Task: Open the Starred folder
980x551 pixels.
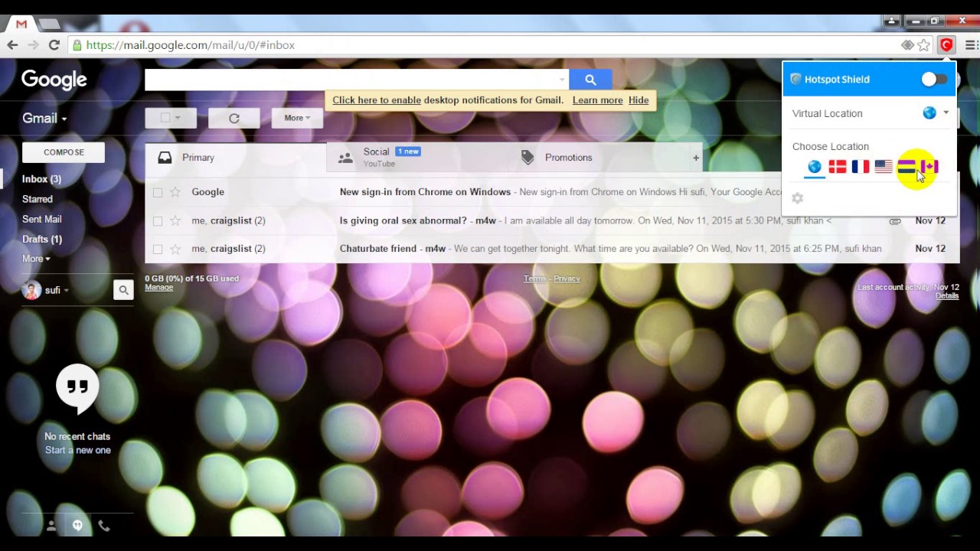Action: 38,199
